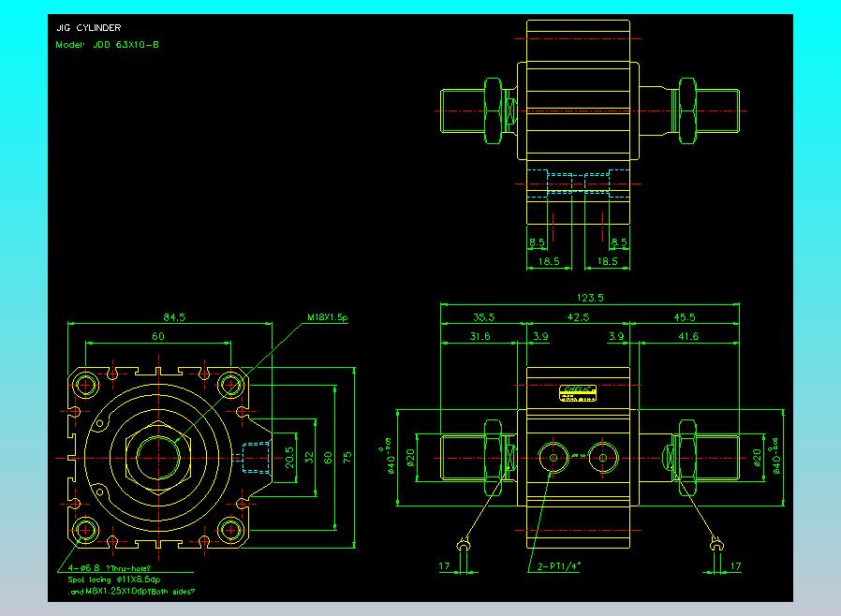The image size is (841, 616).
Task: Select the 123.5 overall length dimension
Action: (590, 298)
